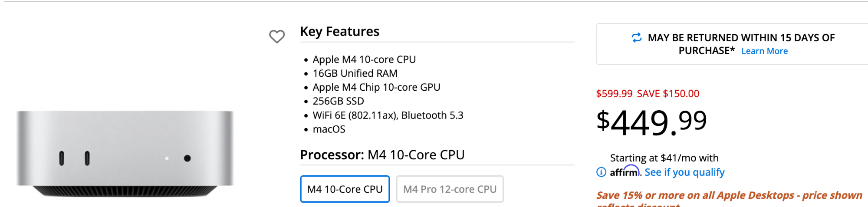The image size is (868, 207).
Task: Click the Affirm info circle icon
Action: click(601, 172)
